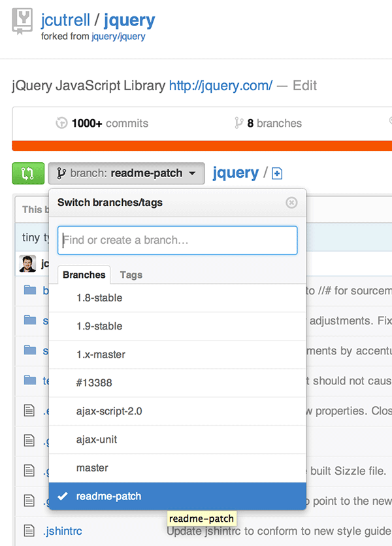Image resolution: width=392 pixels, height=546 pixels.
Task: Switch to the 1.9-stable branch
Action: [x=178, y=326]
